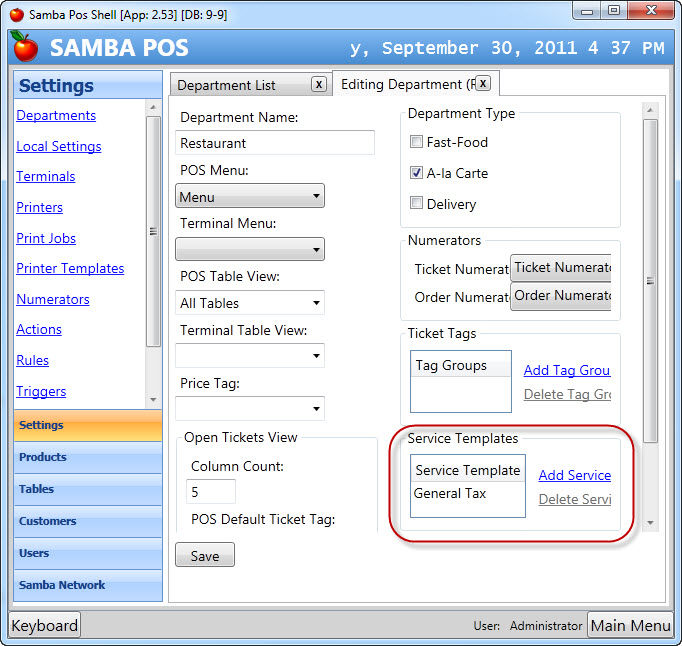Open the Terminal Menu dropdown
682x646 pixels.
point(250,249)
